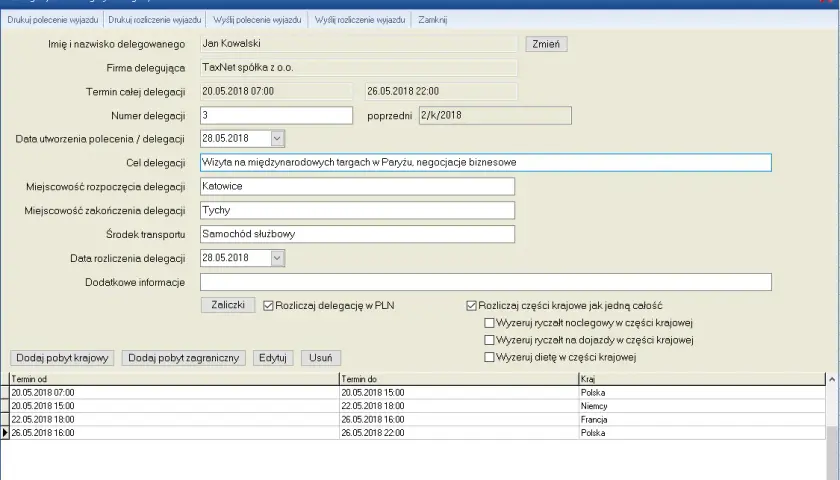
Task: Click the Numer delegacji input field
Action: point(276,115)
